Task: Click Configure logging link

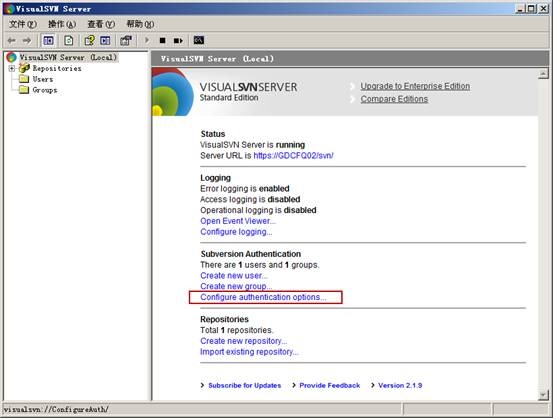Action: pos(236,232)
